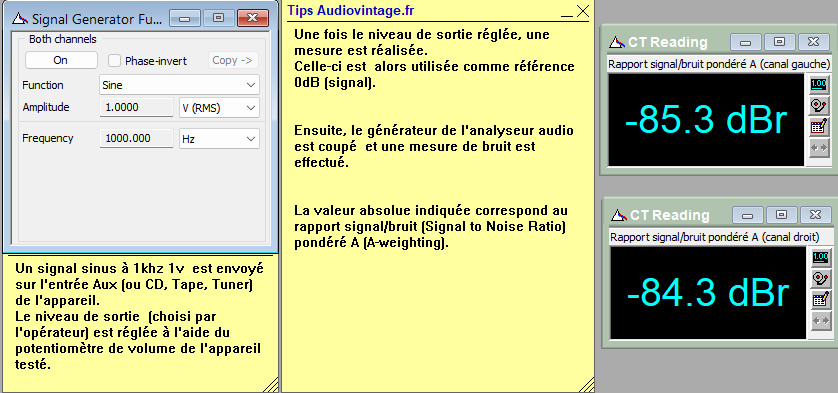Click the double-arrow icon in the canal gauche reading
Viewport: 838px width, 393px height.
pyautogui.click(x=818, y=148)
